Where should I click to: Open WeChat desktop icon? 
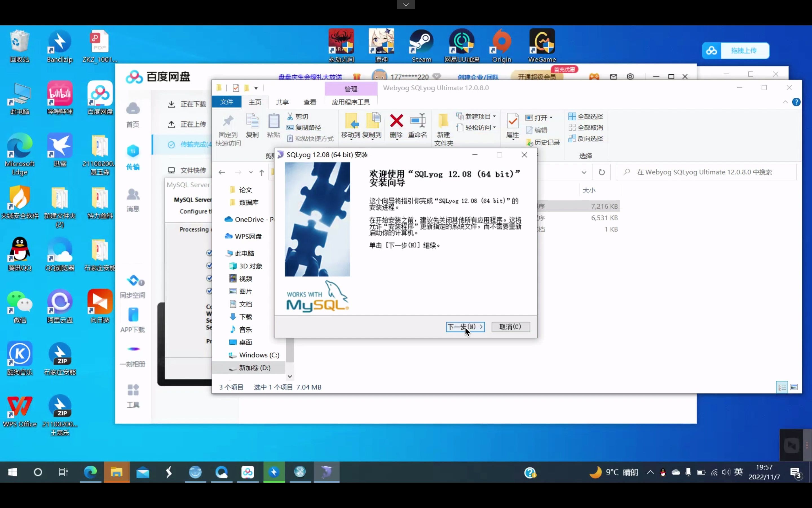click(x=19, y=306)
